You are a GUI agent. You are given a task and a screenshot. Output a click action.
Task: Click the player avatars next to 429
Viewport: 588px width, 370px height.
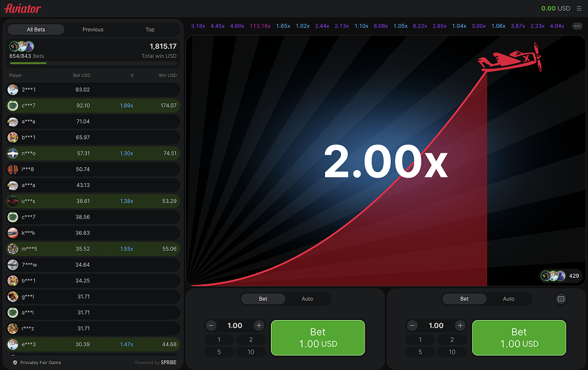point(553,276)
